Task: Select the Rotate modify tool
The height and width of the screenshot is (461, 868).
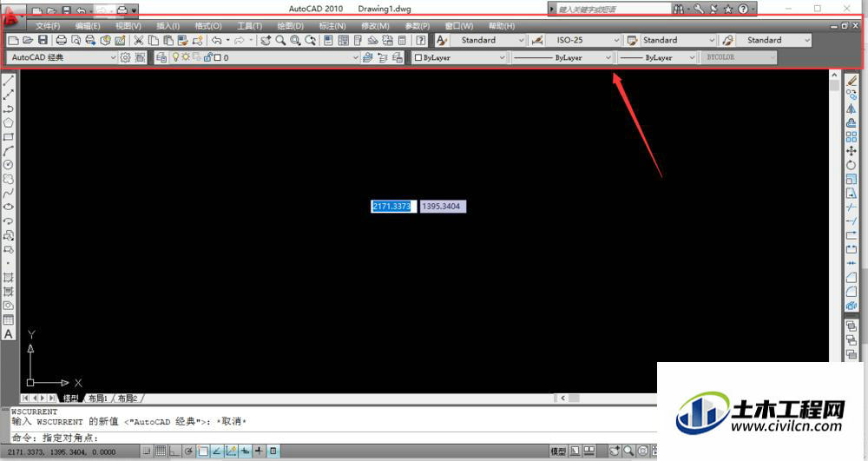Action: 852,165
